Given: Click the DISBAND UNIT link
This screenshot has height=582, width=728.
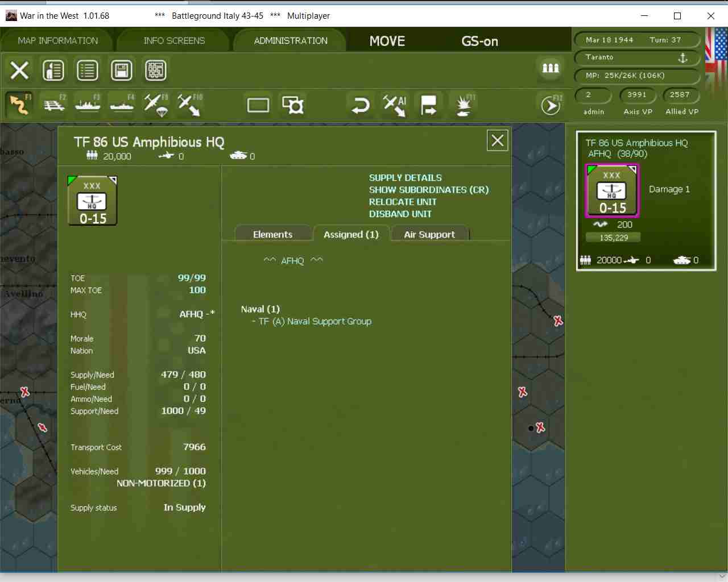Looking at the screenshot, I should (x=400, y=214).
